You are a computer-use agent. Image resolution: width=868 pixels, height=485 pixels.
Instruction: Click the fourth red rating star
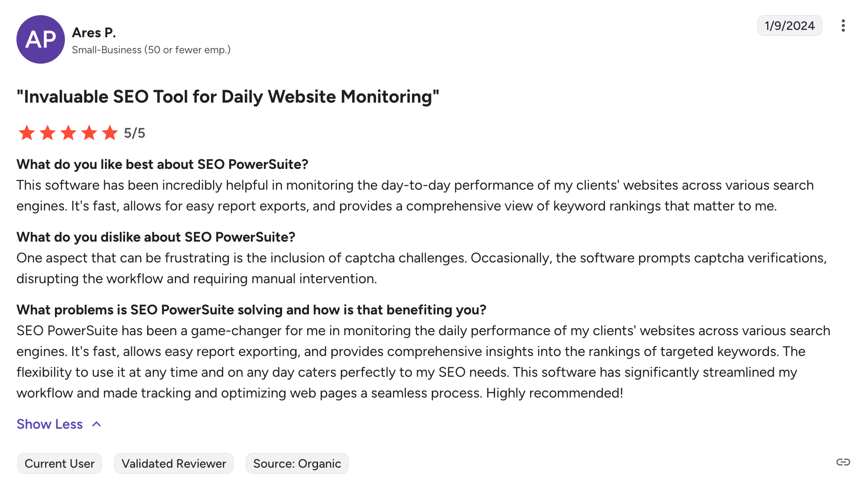89,133
